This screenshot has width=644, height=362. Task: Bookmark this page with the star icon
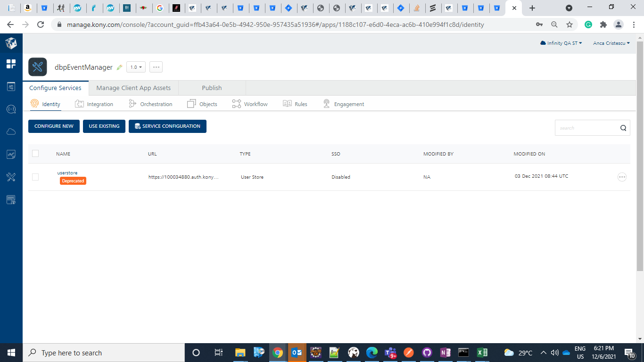(x=570, y=25)
